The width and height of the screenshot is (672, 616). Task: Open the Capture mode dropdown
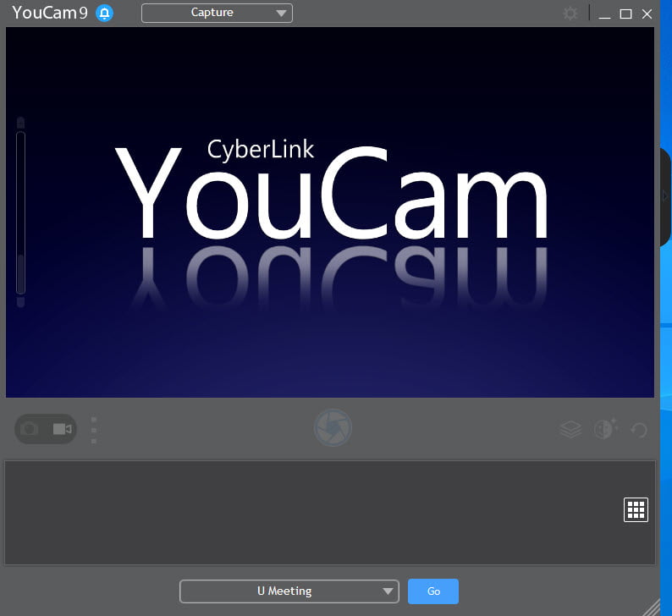pyautogui.click(x=217, y=13)
